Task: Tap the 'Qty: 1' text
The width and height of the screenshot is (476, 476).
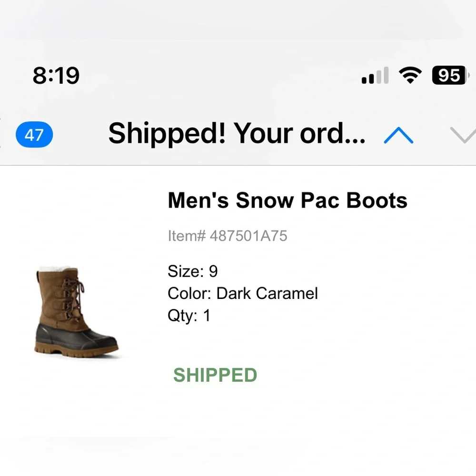Action: point(188,316)
